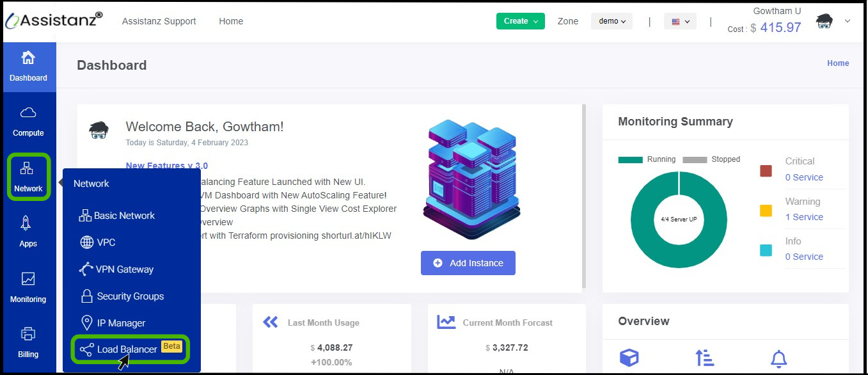The width and height of the screenshot is (868, 375).
Task: Click the Basic Network icon in submenu
Action: pyautogui.click(x=85, y=216)
